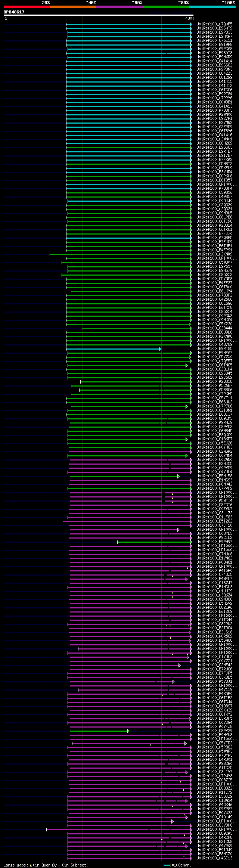Open hit UniRef100_B9P833
The height and width of the screenshot is (868, 239).
214,32
